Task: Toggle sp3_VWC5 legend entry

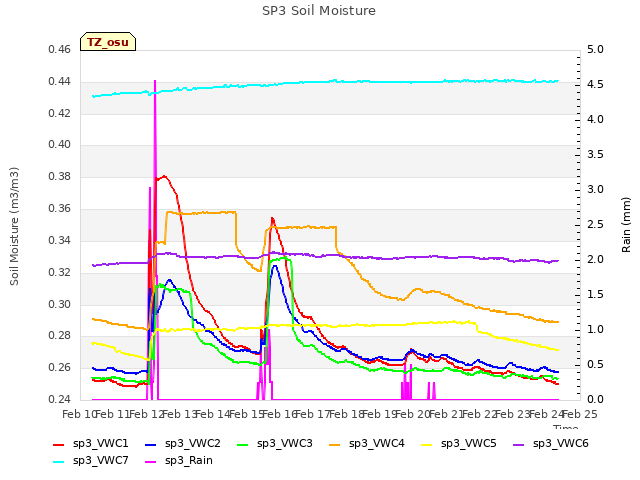Action: (x=458, y=444)
